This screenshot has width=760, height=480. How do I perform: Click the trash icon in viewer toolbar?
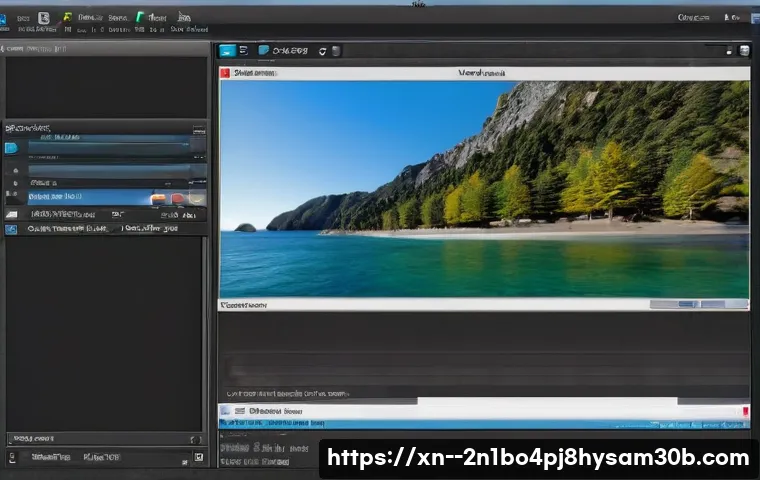tap(336, 51)
